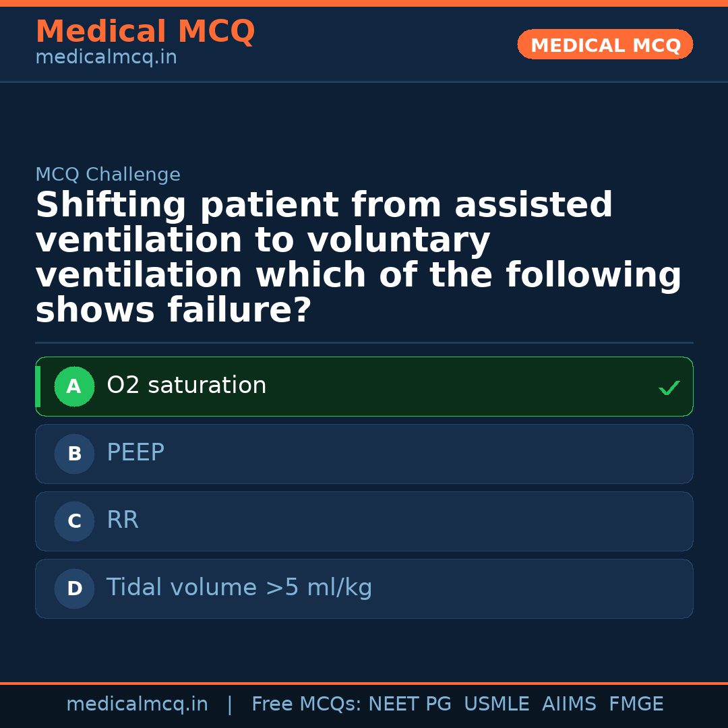The image size is (728, 728).
Task: Select the "O2 saturation" answer text
Action: tap(186, 386)
